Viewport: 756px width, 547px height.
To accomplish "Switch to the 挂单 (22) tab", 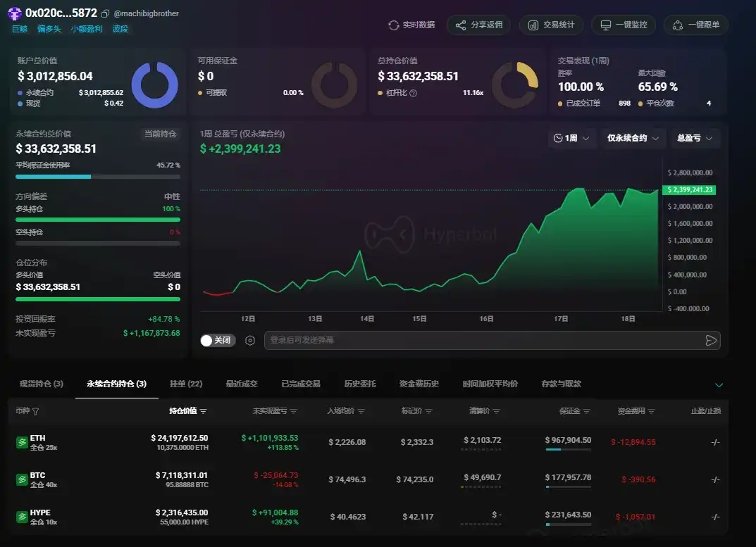I will coord(186,384).
